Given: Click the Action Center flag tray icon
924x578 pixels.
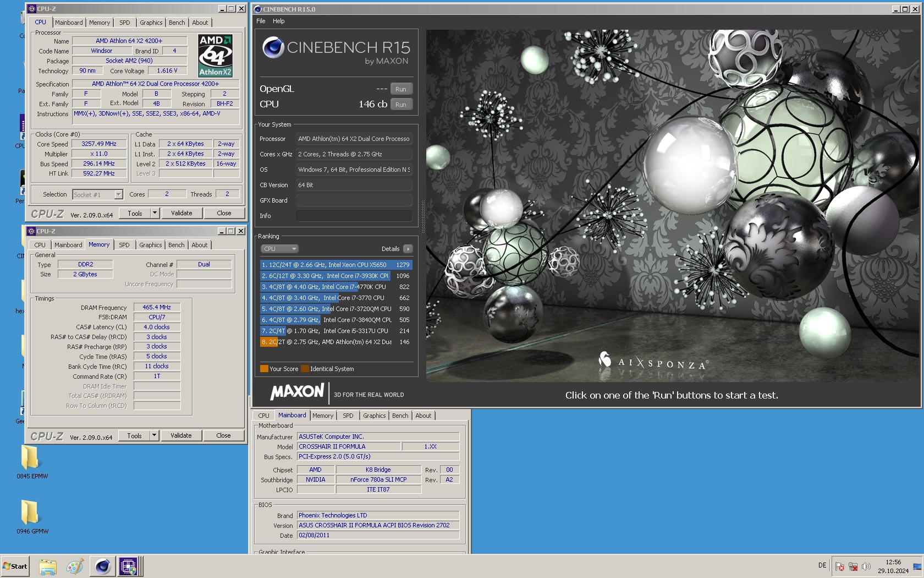Looking at the screenshot, I should 839,566.
